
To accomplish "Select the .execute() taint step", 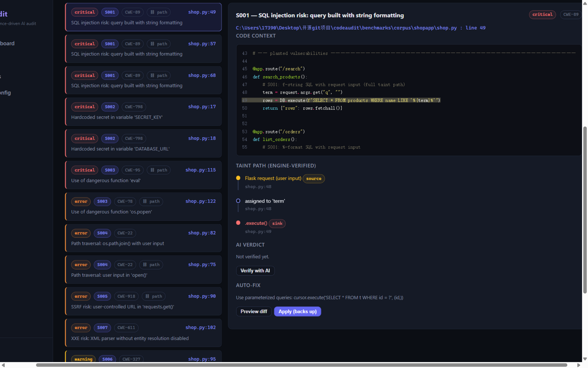I will point(256,223).
